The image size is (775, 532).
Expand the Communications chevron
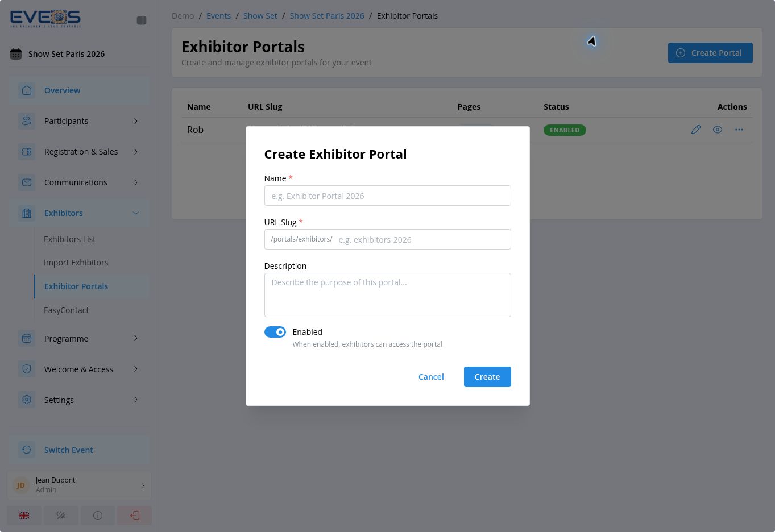pyautogui.click(x=136, y=182)
